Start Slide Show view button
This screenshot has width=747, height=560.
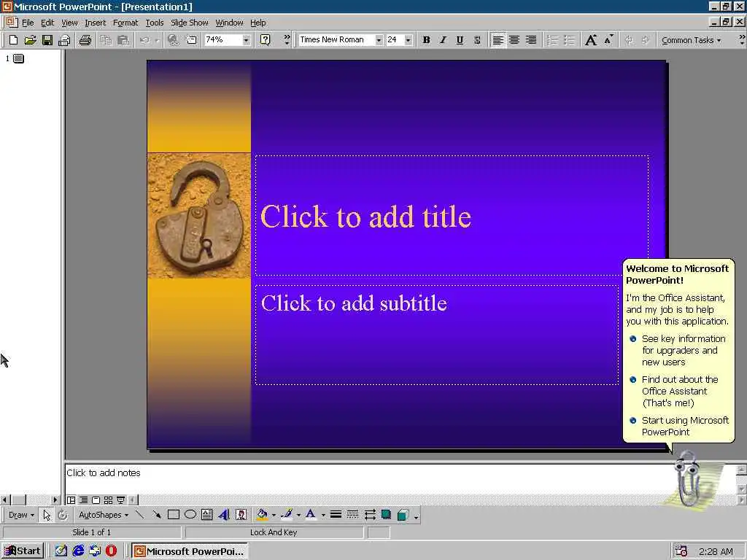point(120,500)
